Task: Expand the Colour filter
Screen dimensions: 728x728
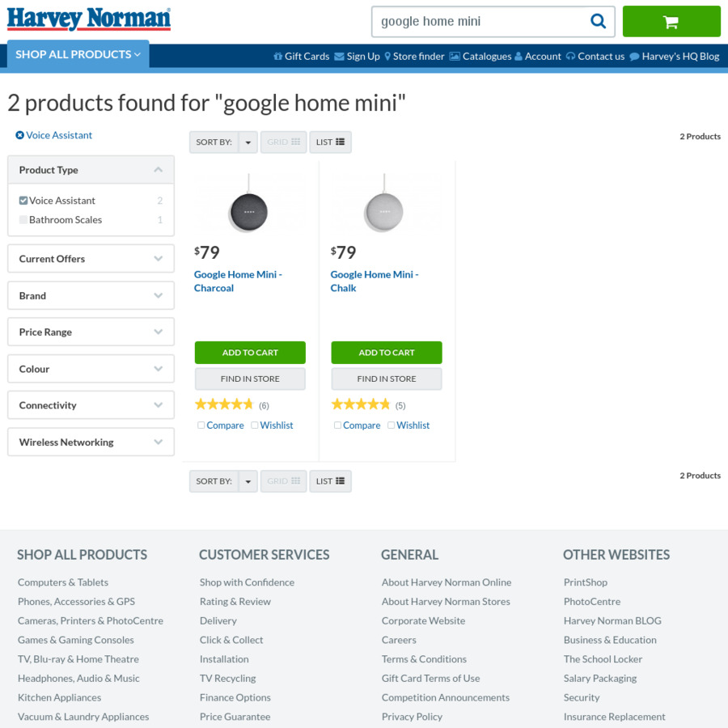Action: pyautogui.click(x=91, y=369)
